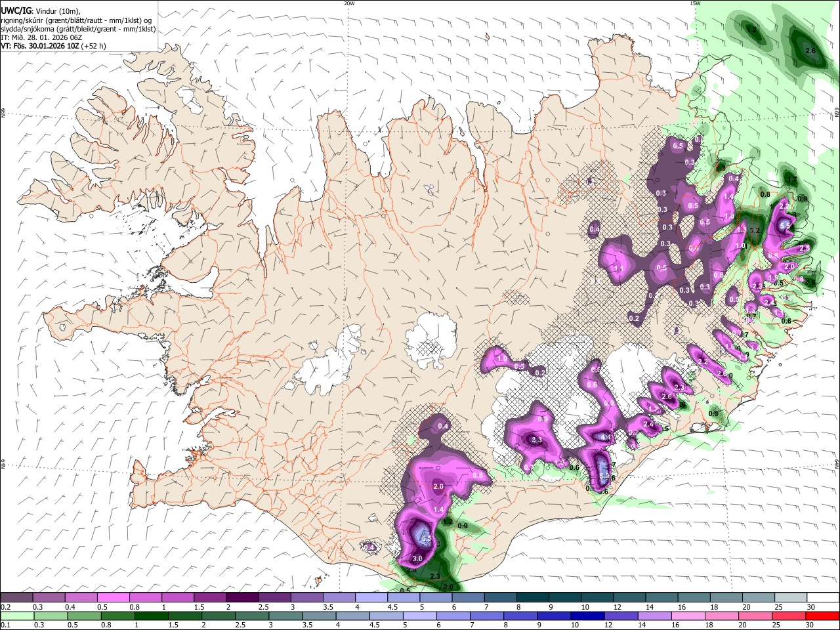Click the '1.5' label under the snow legend
Image resolution: width=840 pixels, height=630 pixels.
click(x=199, y=607)
